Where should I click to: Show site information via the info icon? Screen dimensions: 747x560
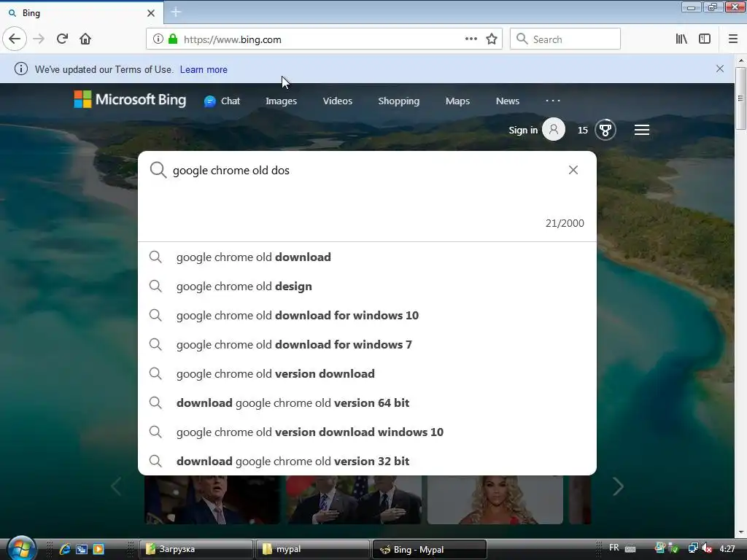[x=158, y=39]
